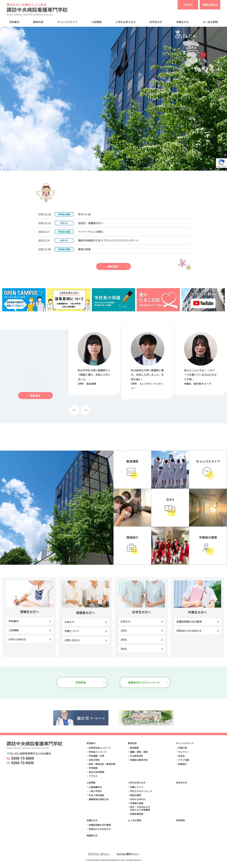Open the 諏訪中央病院 banner
The height and width of the screenshot is (868, 227).
click(x=146, y=718)
